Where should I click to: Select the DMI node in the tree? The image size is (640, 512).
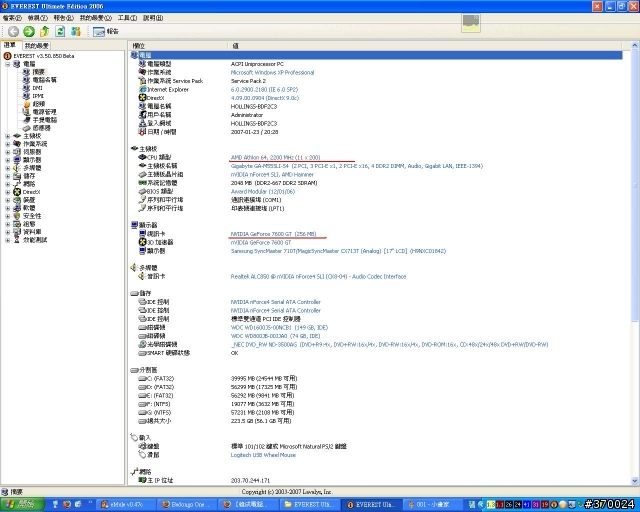38,88
